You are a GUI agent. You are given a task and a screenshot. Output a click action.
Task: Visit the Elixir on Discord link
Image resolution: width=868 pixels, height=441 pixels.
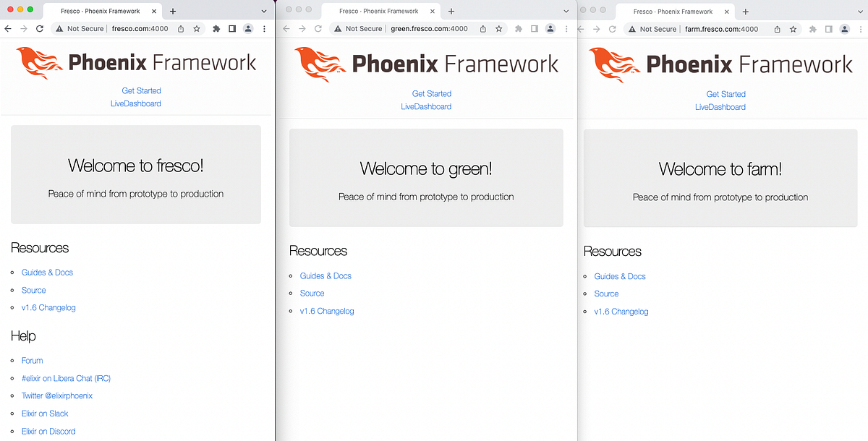[48, 431]
